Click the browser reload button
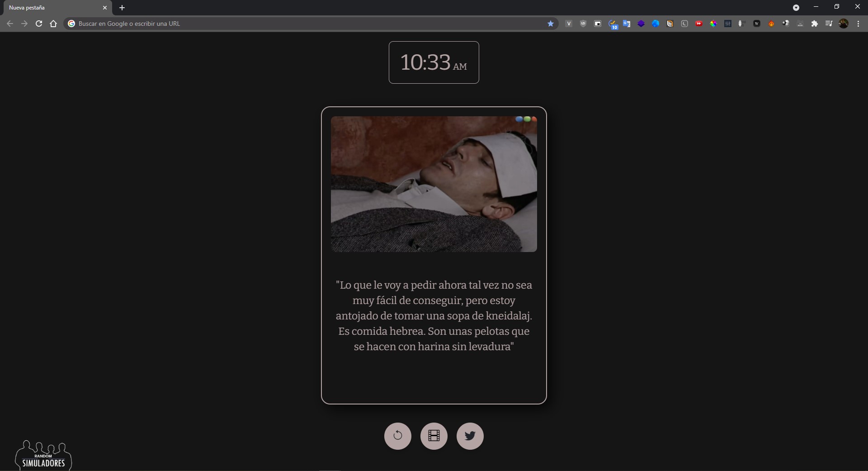Viewport: 868px width, 471px height. click(39, 24)
